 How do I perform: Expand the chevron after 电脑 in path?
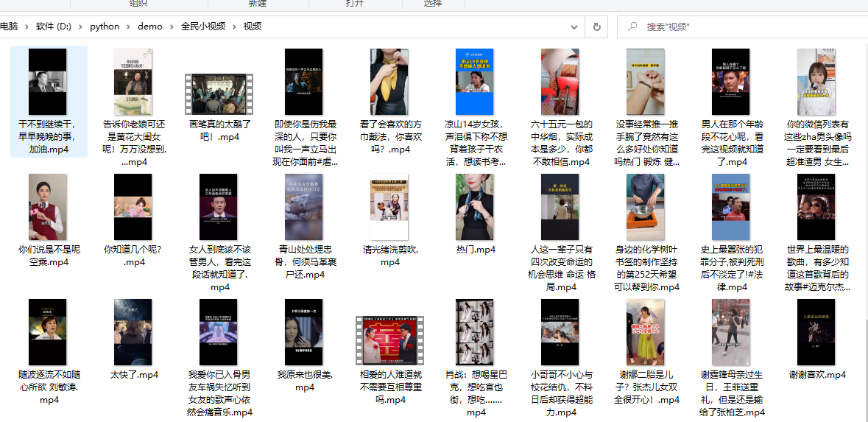tap(27, 26)
